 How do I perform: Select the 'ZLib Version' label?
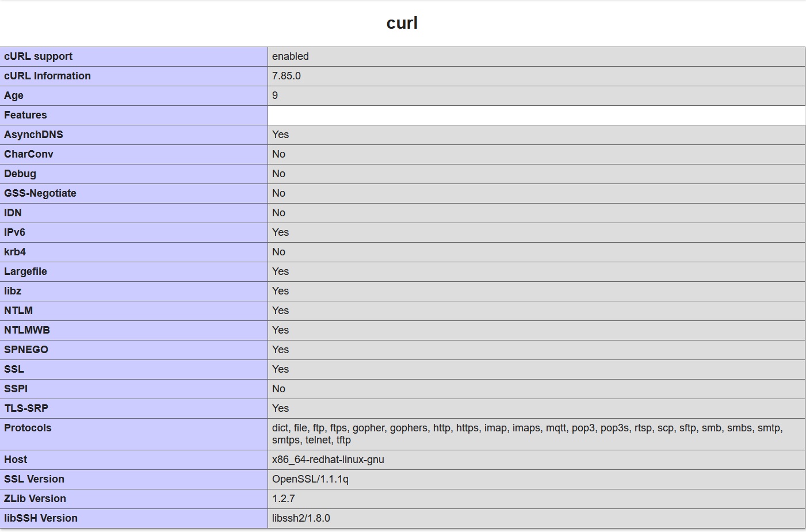35,499
